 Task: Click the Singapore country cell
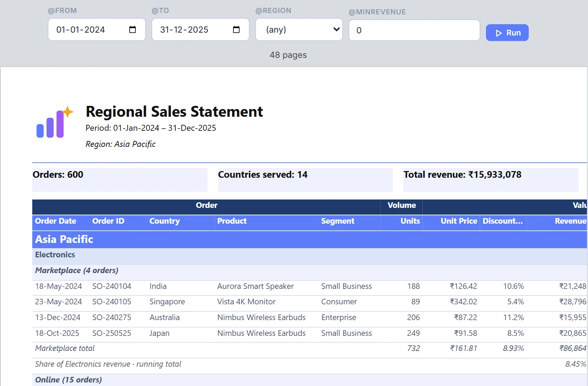point(167,302)
